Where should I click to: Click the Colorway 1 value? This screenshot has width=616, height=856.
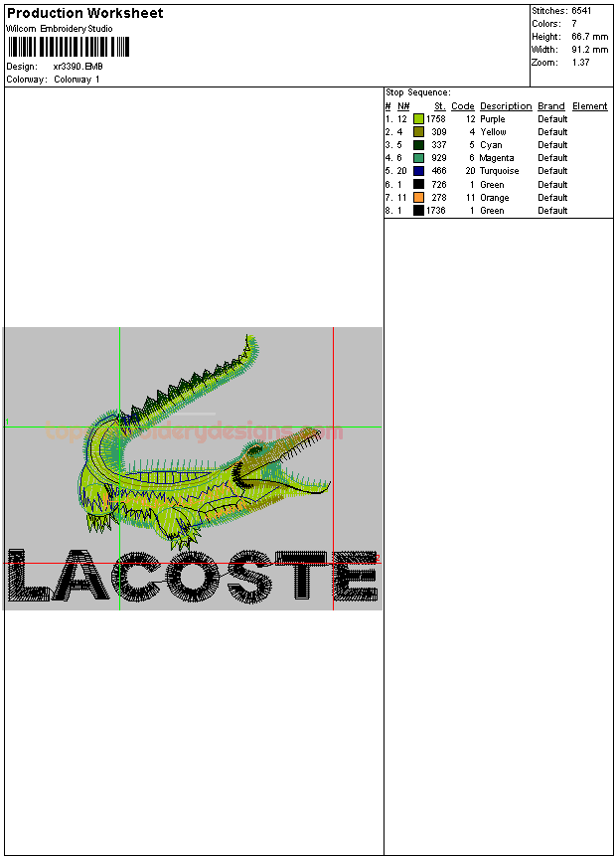click(x=77, y=80)
